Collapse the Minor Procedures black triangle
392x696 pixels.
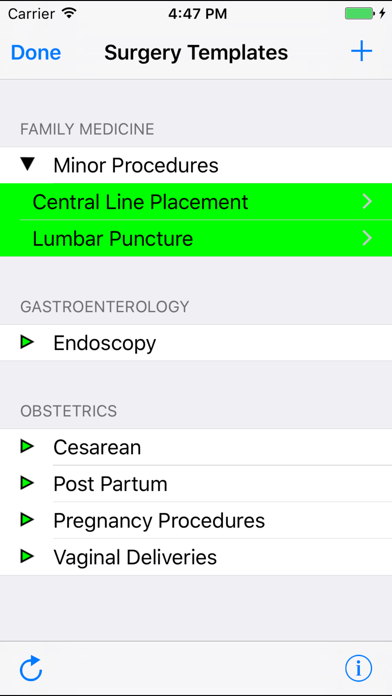pyautogui.click(x=28, y=165)
